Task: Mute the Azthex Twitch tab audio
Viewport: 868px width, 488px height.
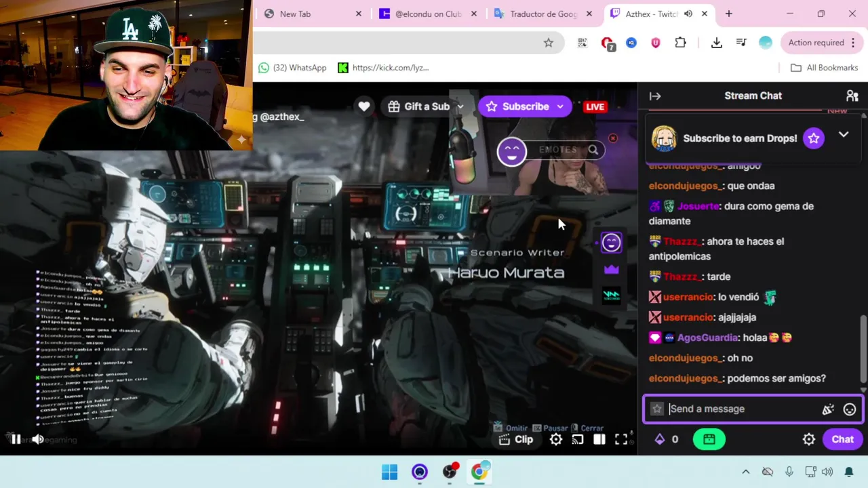Action: [x=688, y=14]
